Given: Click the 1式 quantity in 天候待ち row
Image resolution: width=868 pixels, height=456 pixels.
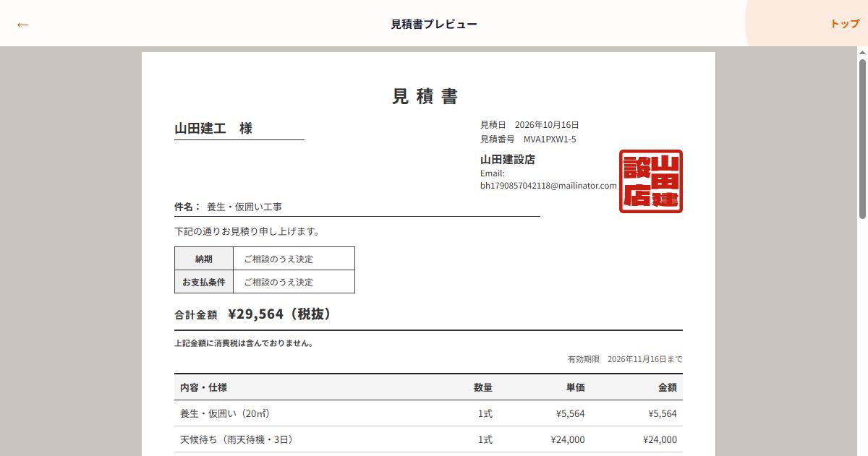Looking at the screenshot, I should point(485,439).
